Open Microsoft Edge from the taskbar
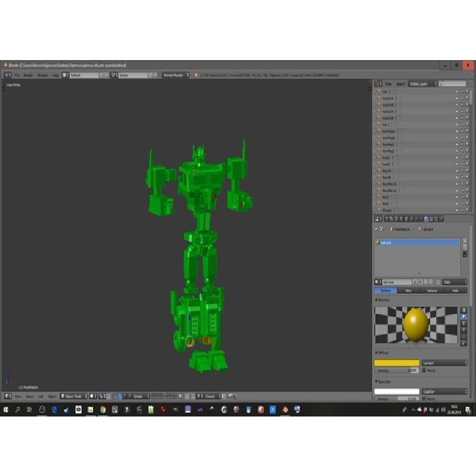This screenshot has height=476, width=476. pos(54,410)
